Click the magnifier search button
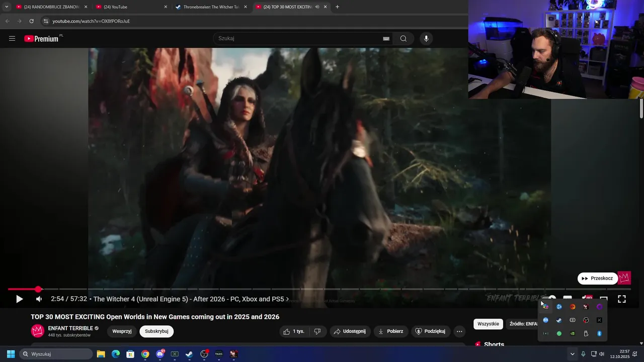The height and width of the screenshot is (362, 644). (404, 39)
